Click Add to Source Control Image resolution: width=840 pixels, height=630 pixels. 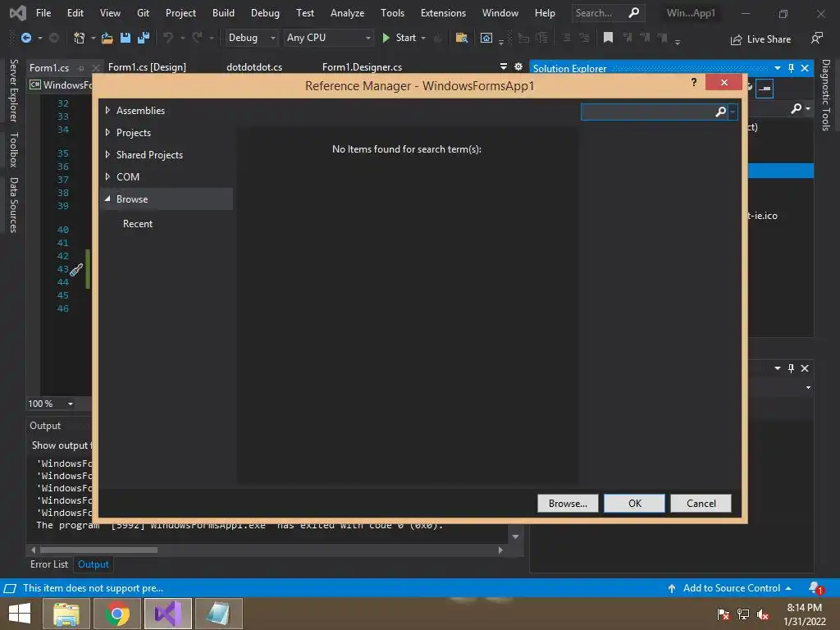tap(729, 588)
